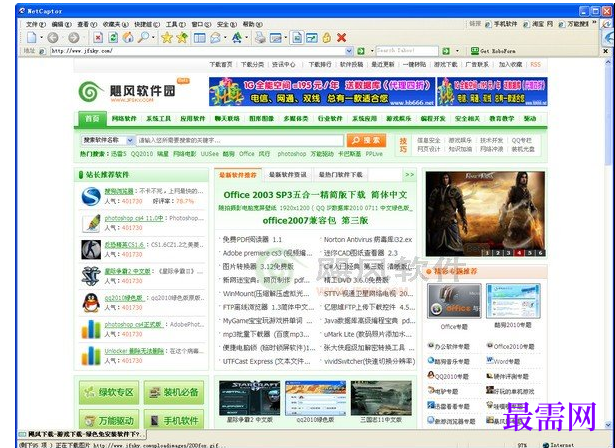The height and width of the screenshot is (448, 615).
Task: Click the Counter-Strike icon in recommended list
Action: (x=91, y=249)
